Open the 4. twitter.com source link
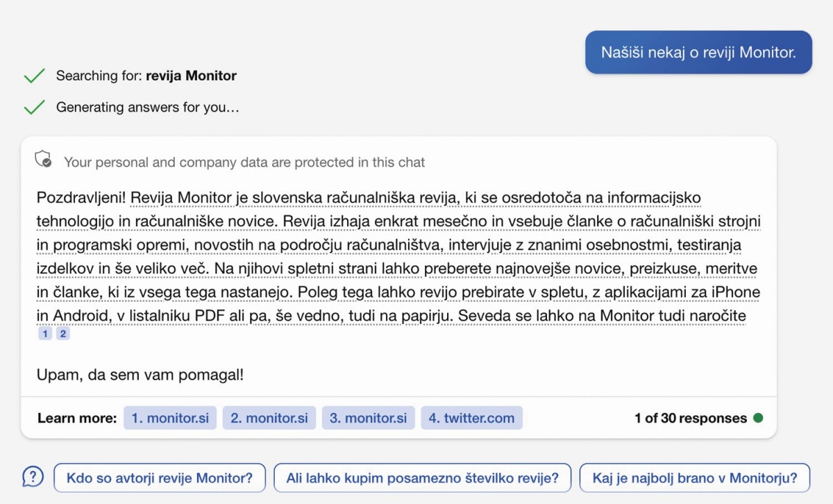The width and height of the screenshot is (833, 504). point(472,418)
